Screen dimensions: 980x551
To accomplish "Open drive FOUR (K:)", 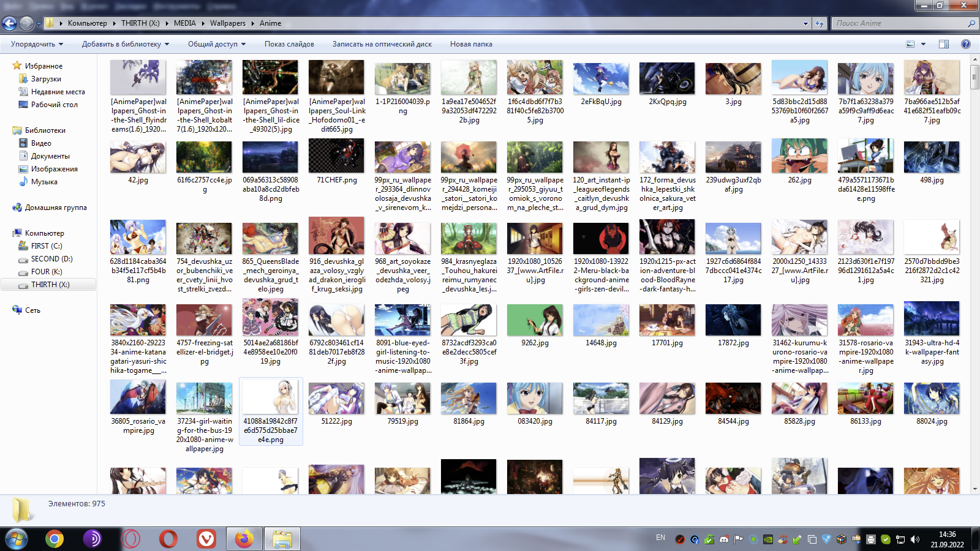I will [x=47, y=272].
